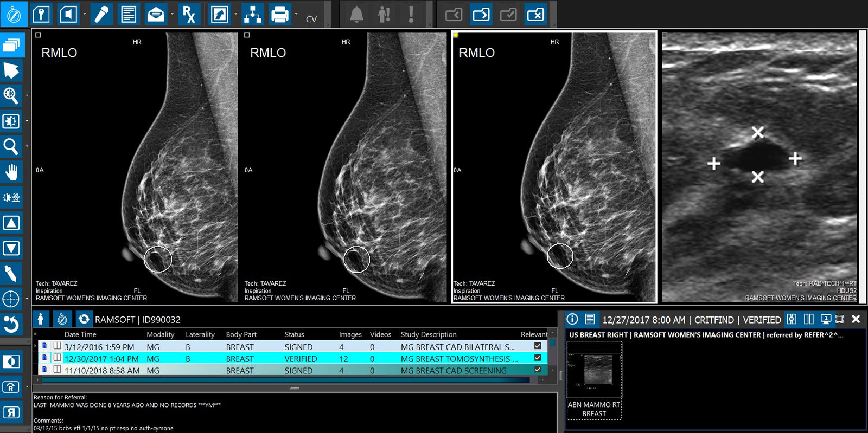Open dropdown arrow beside the envelope icon

pos(173,14)
